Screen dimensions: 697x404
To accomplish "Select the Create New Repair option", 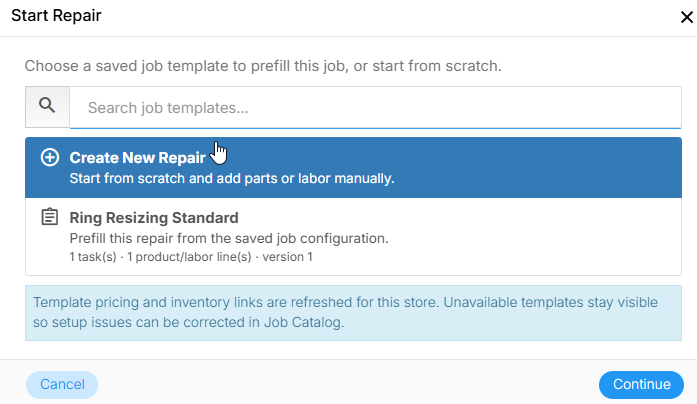I will [x=353, y=168].
